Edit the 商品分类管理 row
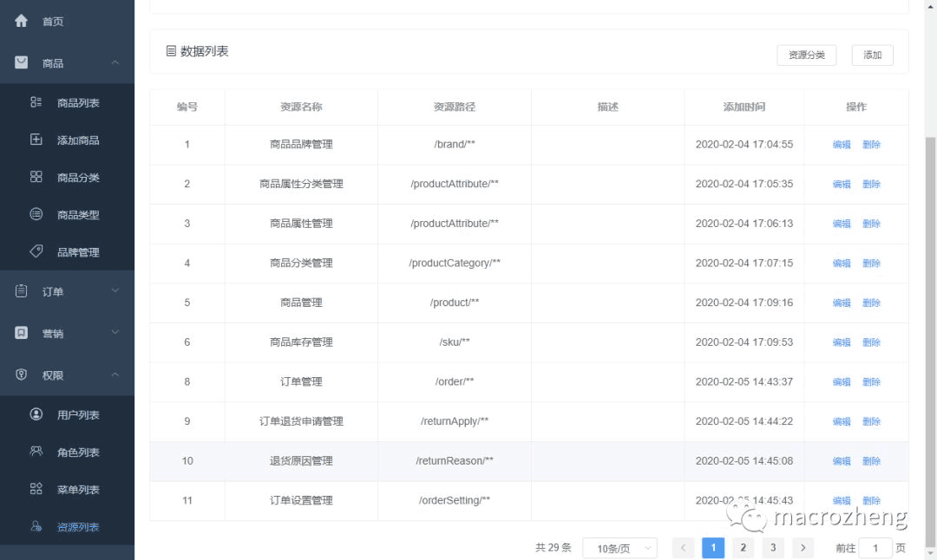The image size is (937, 560). [x=842, y=264]
